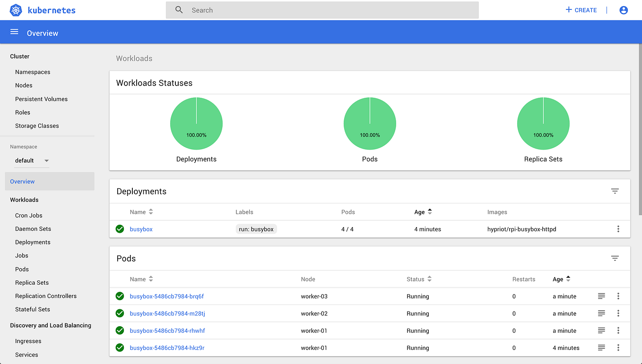Open the navigation hamburger menu
This screenshot has height=364, width=642.
14,32
